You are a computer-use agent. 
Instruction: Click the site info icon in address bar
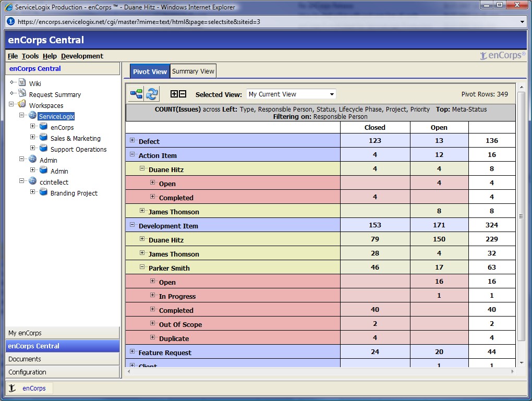pos(11,21)
